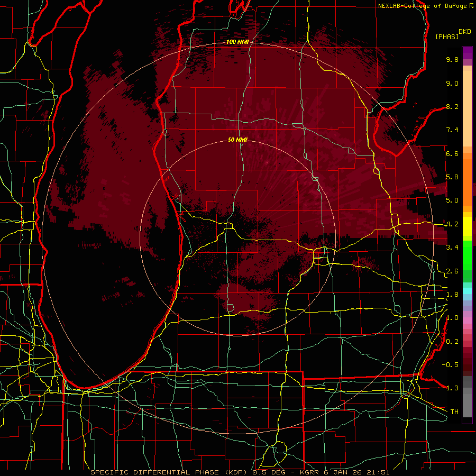Click the 2.6 legend value
Screen dimensions: 476x476
tap(452, 271)
